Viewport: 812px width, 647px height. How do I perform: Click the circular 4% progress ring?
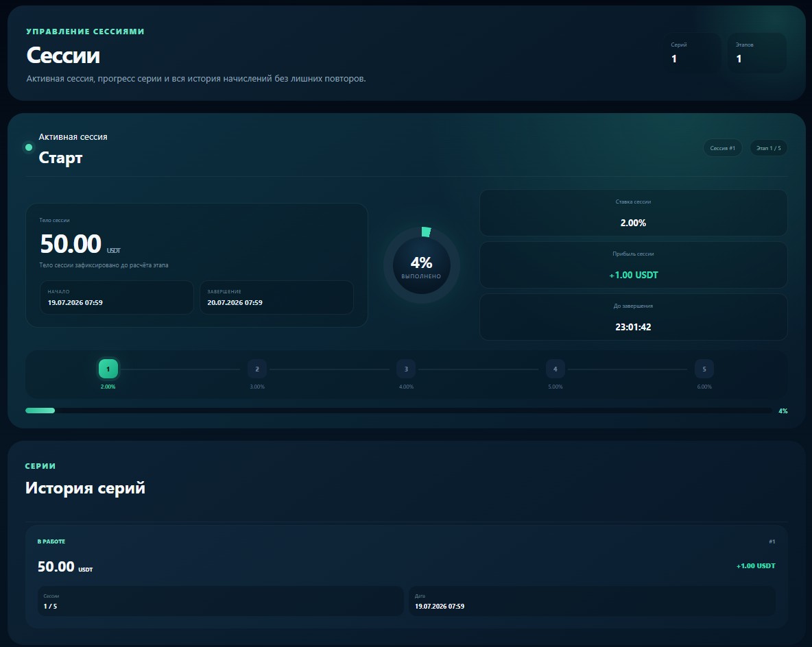pos(422,265)
